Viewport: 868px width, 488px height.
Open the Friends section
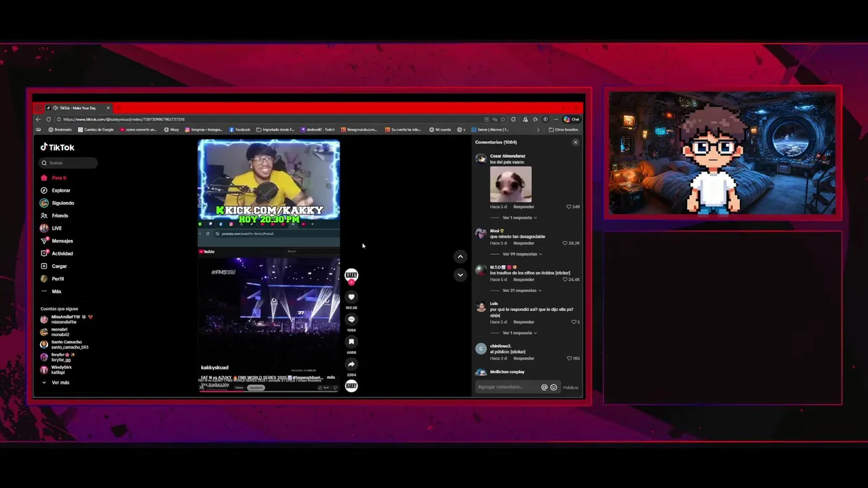pyautogui.click(x=54, y=216)
